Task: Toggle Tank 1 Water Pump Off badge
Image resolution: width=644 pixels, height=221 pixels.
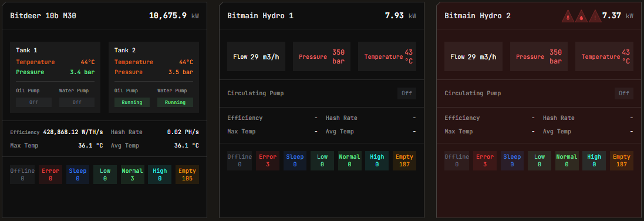Action: pos(77,102)
